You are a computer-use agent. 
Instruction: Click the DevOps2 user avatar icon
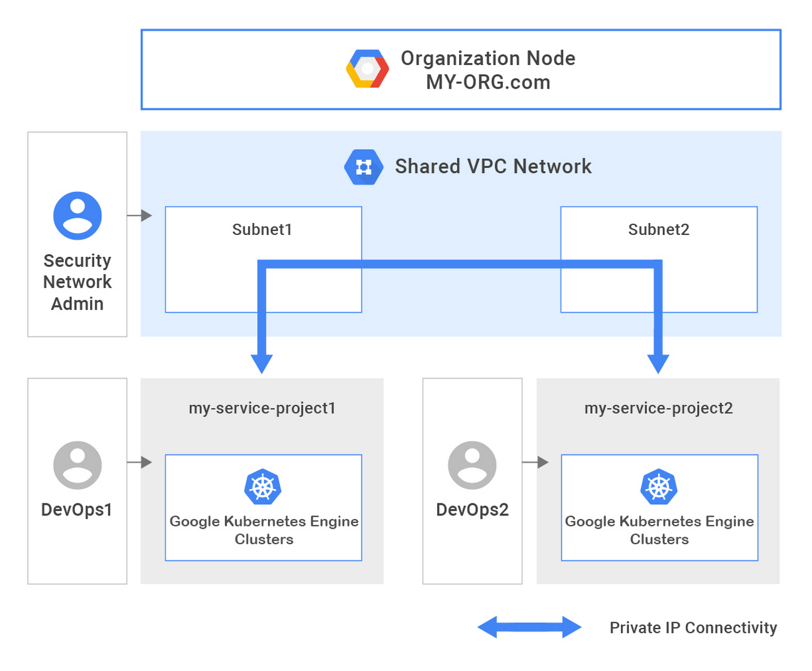point(472,464)
